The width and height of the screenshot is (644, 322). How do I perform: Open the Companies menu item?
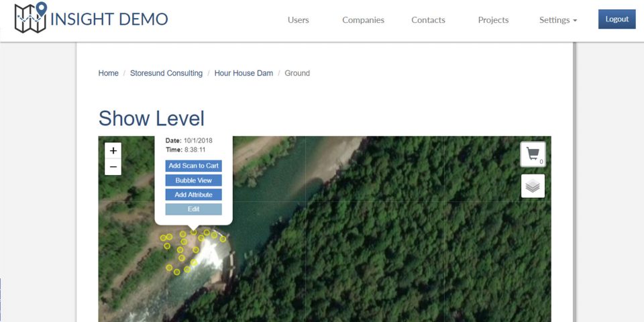(x=363, y=20)
